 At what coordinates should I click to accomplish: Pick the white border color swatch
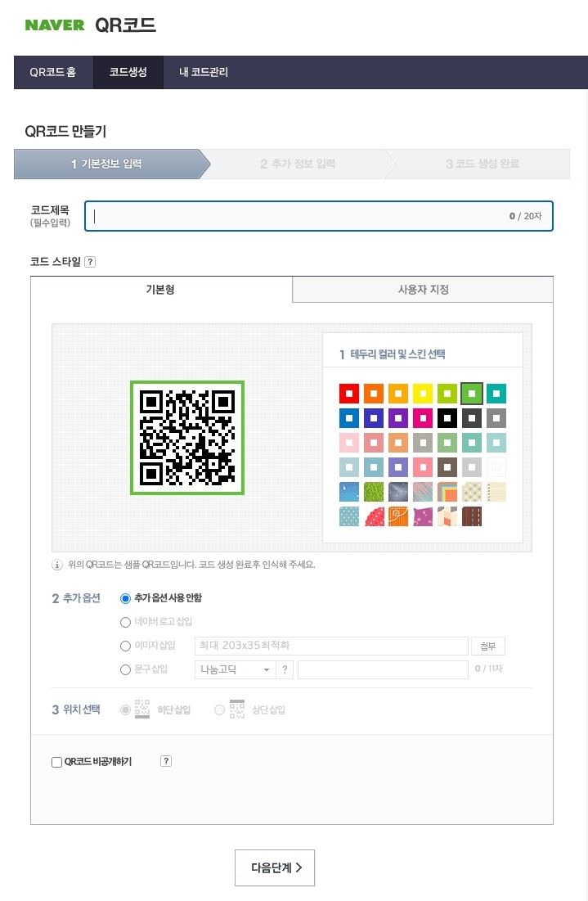(496, 467)
